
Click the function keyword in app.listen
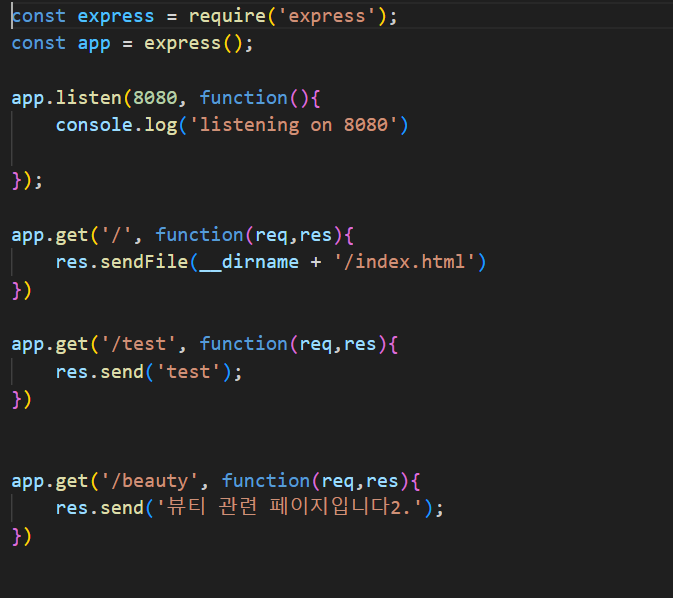point(243,98)
